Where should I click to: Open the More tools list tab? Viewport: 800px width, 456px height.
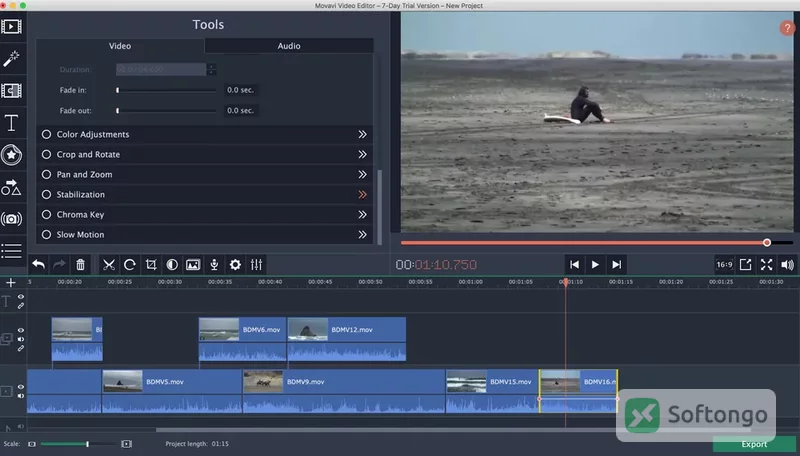point(11,251)
